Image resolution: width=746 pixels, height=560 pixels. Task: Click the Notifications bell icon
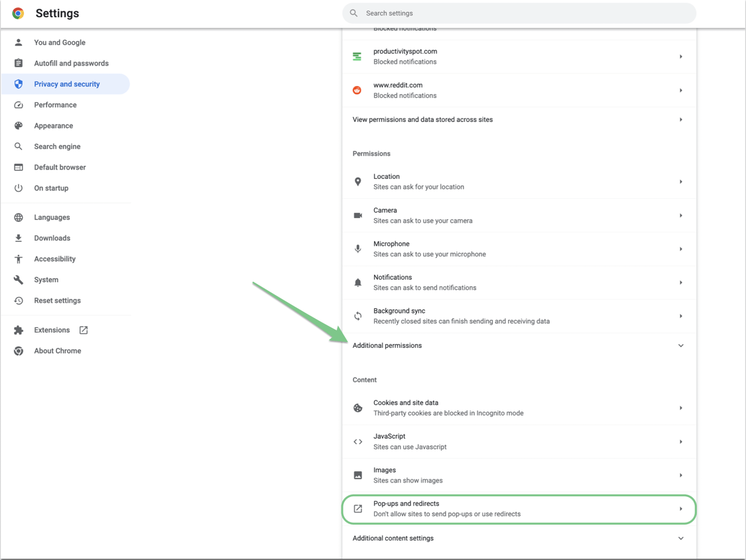tap(358, 282)
